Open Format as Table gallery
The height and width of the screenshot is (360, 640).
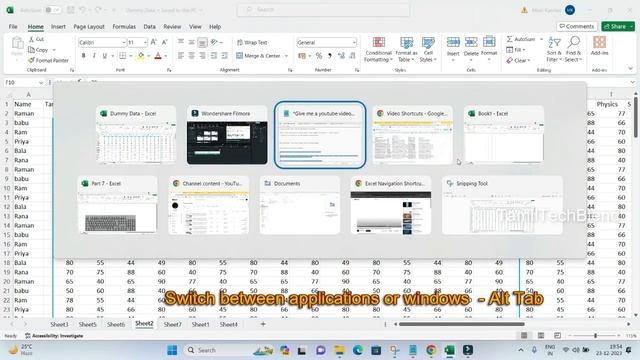pyautogui.click(x=406, y=49)
